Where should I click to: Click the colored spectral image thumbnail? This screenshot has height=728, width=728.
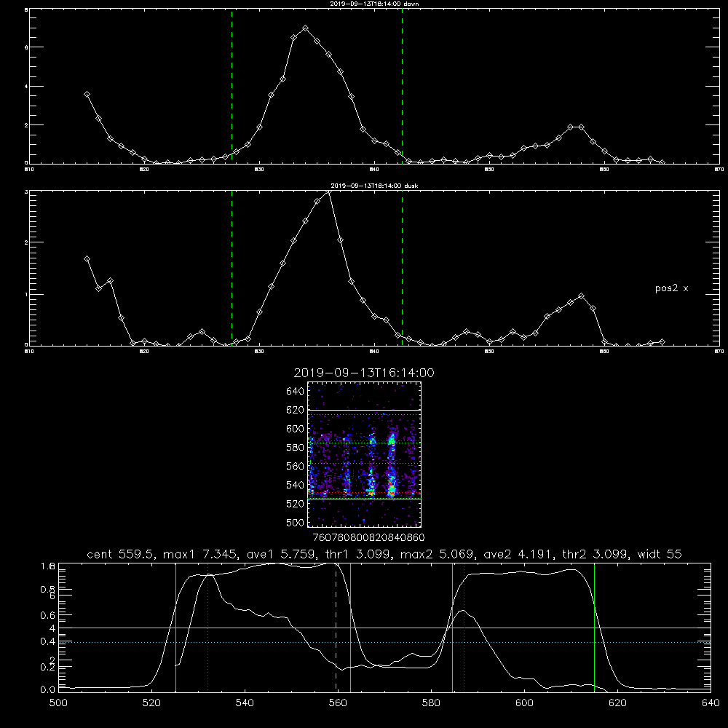tap(365, 454)
